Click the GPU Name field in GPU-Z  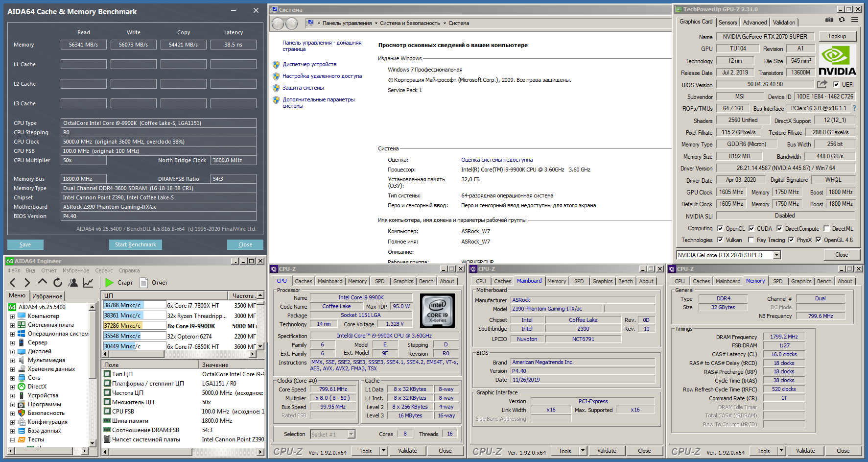pos(765,36)
